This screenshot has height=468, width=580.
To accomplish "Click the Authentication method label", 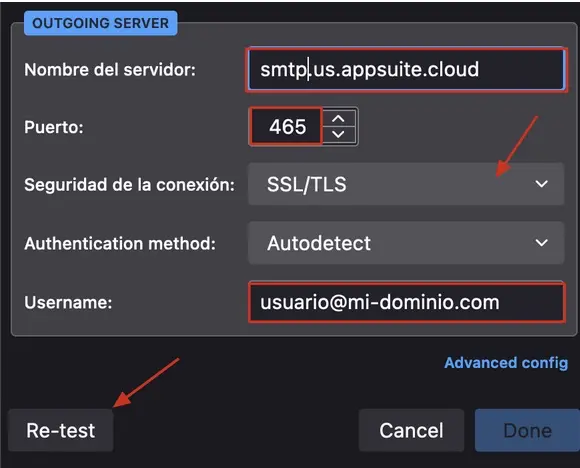I will [120, 243].
